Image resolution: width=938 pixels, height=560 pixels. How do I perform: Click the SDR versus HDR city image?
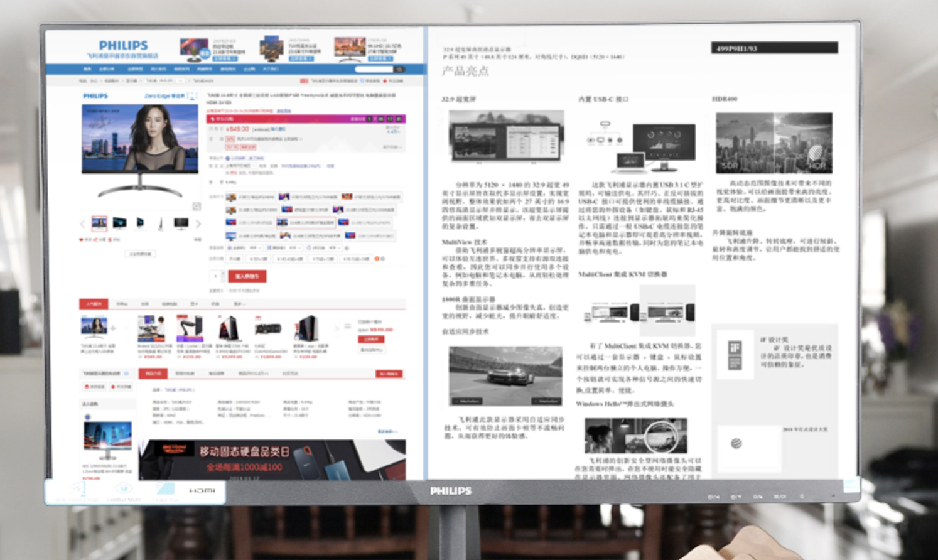(774, 143)
